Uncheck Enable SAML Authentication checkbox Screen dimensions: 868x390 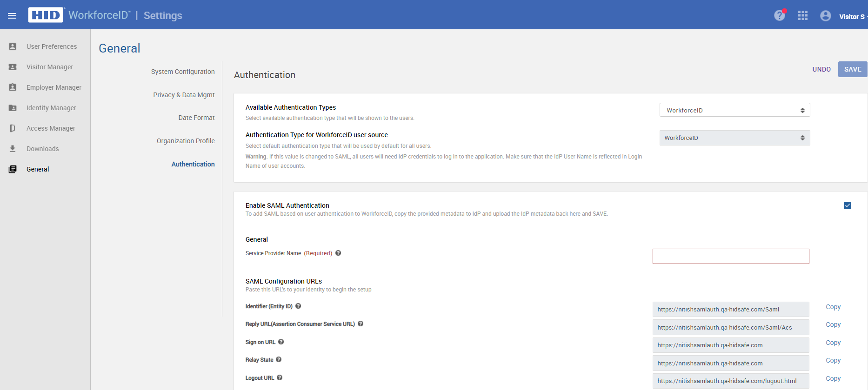tap(848, 205)
